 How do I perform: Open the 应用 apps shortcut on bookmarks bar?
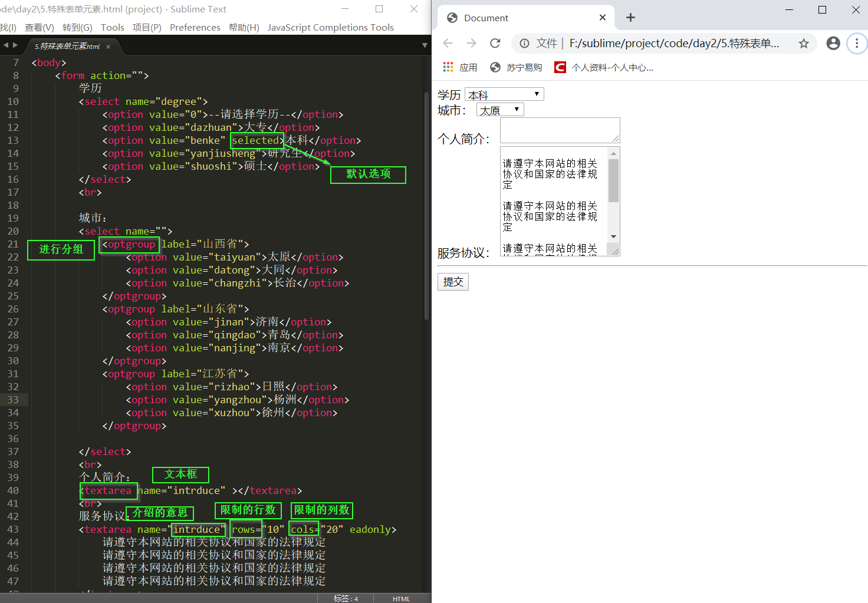[x=460, y=67]
